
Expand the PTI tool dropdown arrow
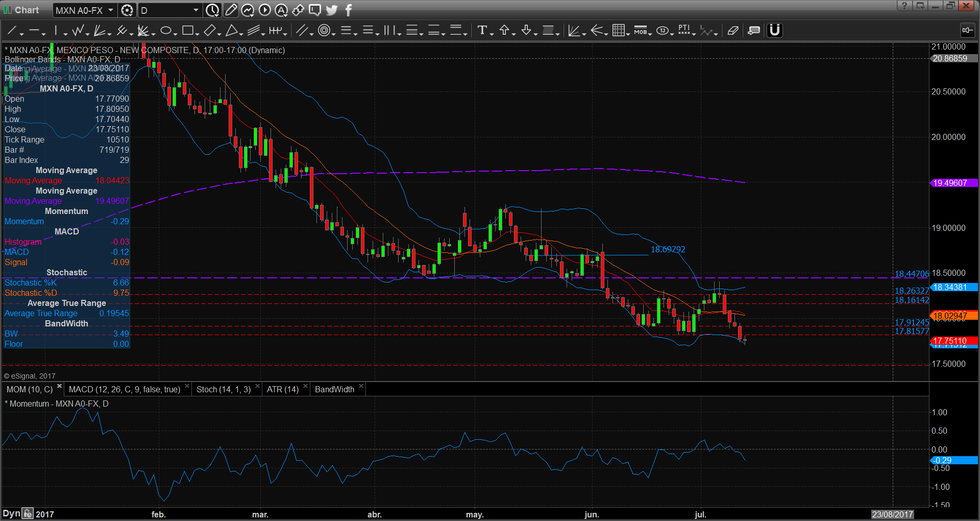click(x=694, y=34)
